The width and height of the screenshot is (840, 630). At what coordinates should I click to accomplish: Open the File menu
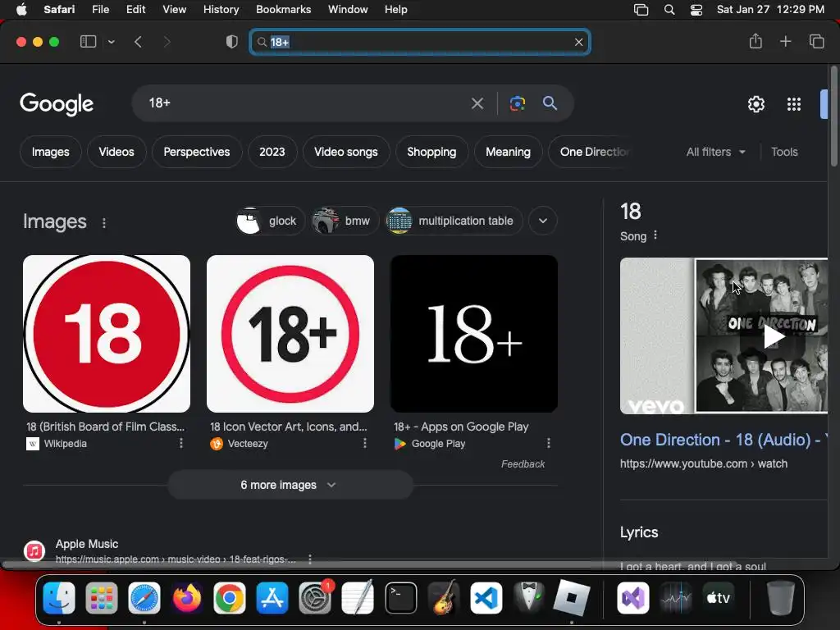point(100,9)
